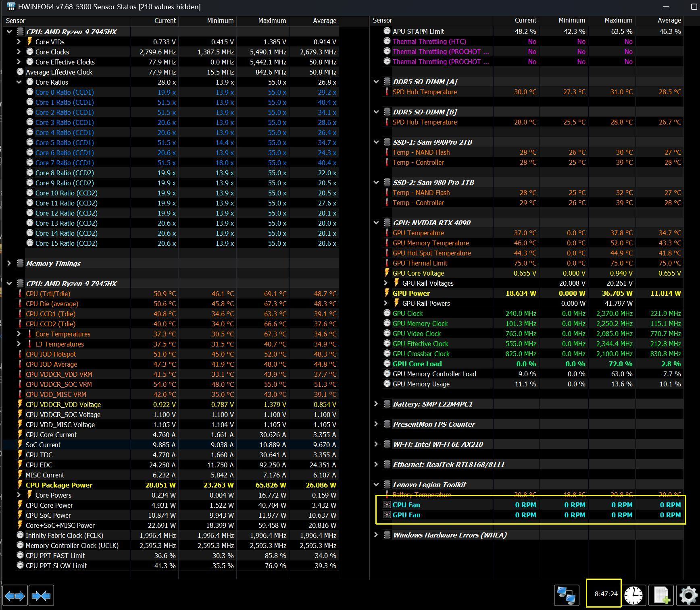
Task: Expand the L3 Temperatures row
Action: pyautogui.click(x=19, y=344)
